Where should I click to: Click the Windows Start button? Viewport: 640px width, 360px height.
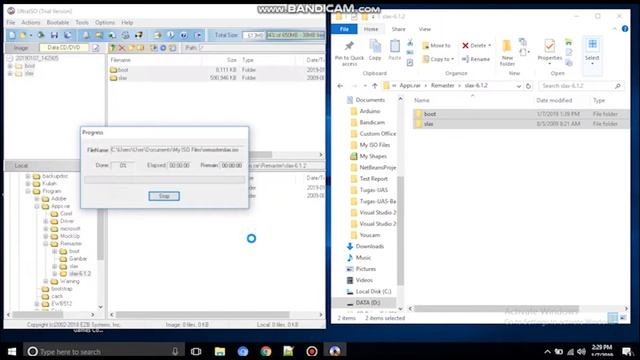12,351
